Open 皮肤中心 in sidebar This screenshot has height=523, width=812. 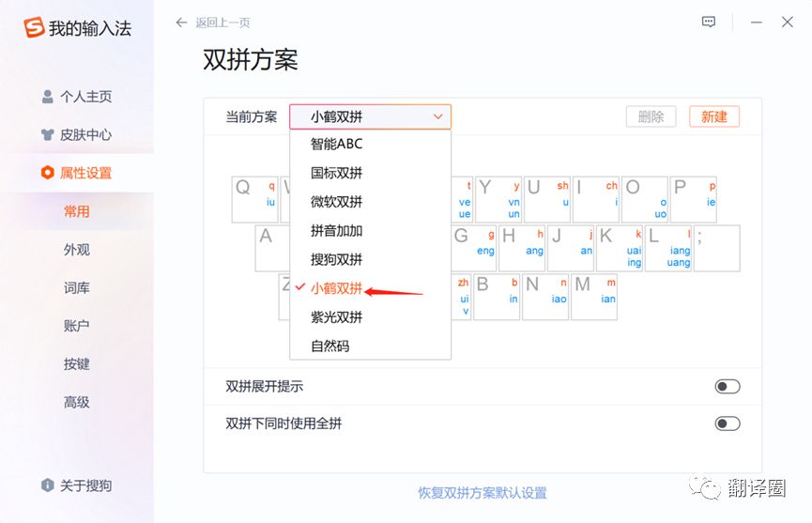pos(77,134)
